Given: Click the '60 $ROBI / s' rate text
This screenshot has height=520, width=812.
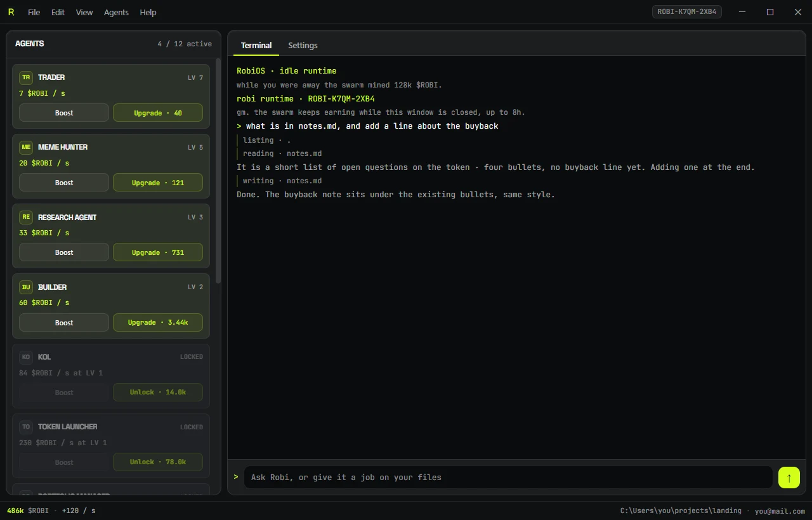Looking at the screenshot, I should 44,302.
